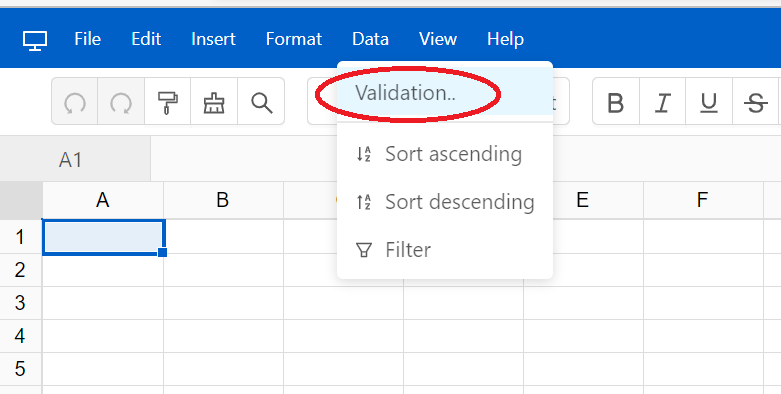Open the search magnifier tool
This screenshot has width=781, height=394.
pos(261,102)
